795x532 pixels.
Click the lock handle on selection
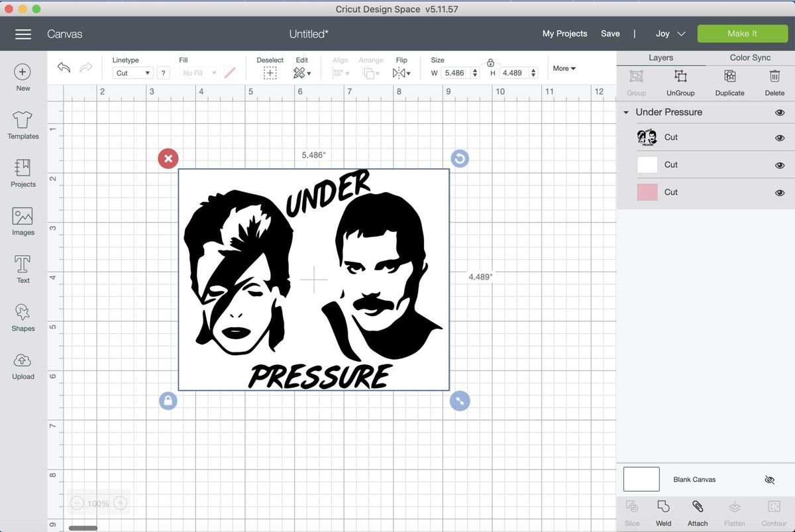[168, 401]
